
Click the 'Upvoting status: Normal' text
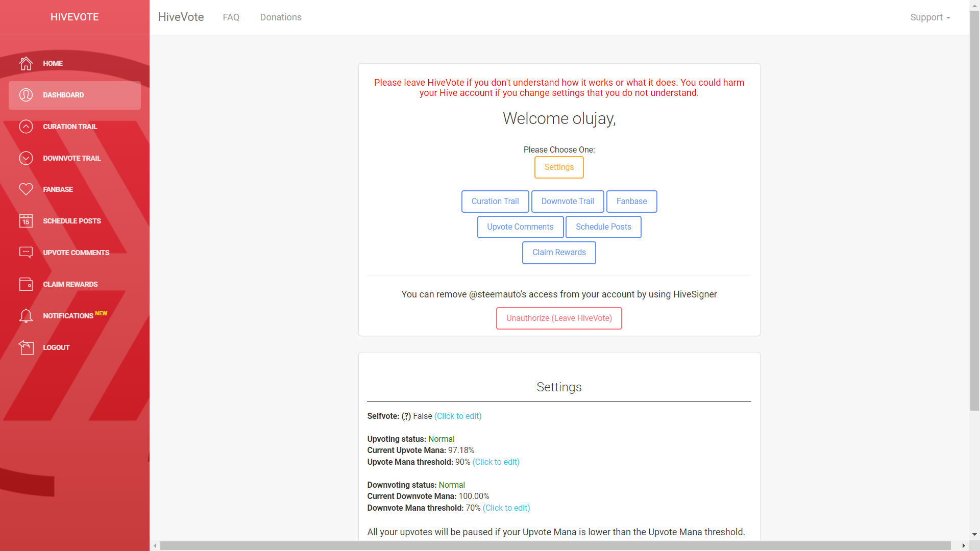pos(411,439)
